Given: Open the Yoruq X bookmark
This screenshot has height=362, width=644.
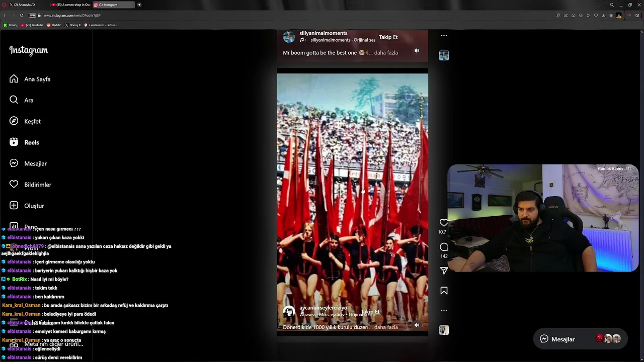Looking at the screenshot, I should click(73, 25).
